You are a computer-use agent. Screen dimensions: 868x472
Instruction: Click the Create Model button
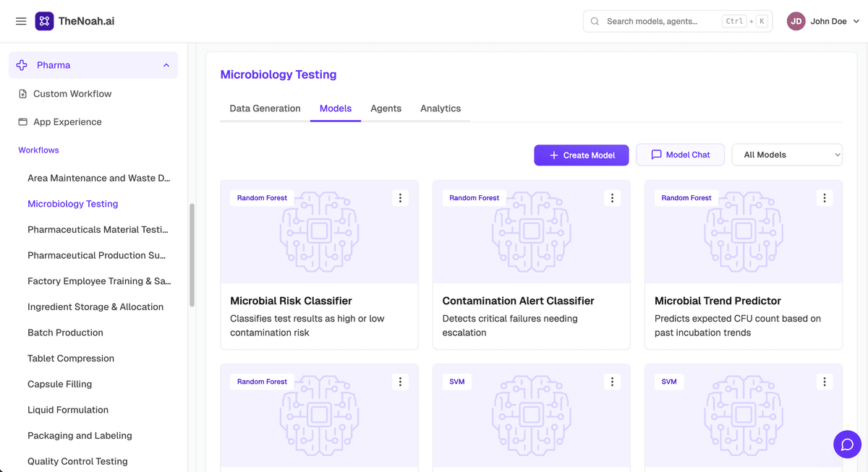(x=582, y=155)
